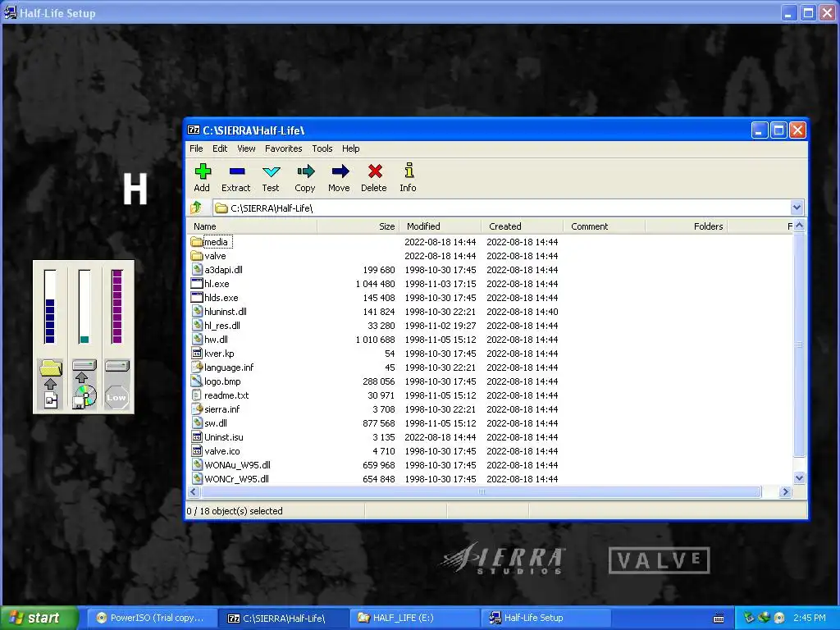Click the Info toolbar icon

(409, 171)
